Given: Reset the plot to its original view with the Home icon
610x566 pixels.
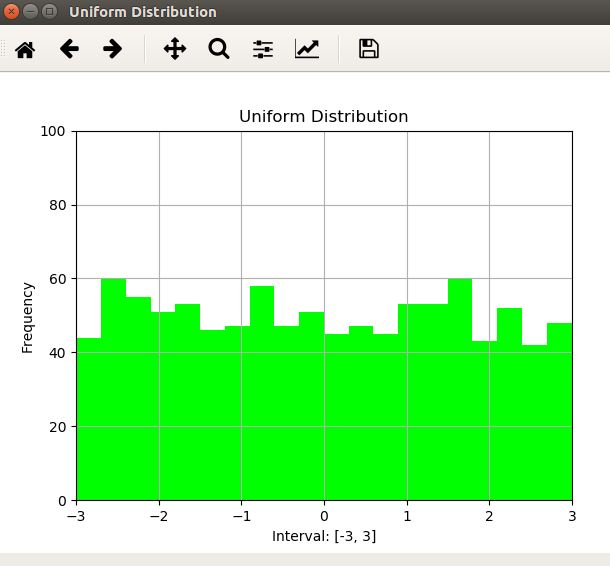Looking at the screenshot, I should [x=25, y=49].
